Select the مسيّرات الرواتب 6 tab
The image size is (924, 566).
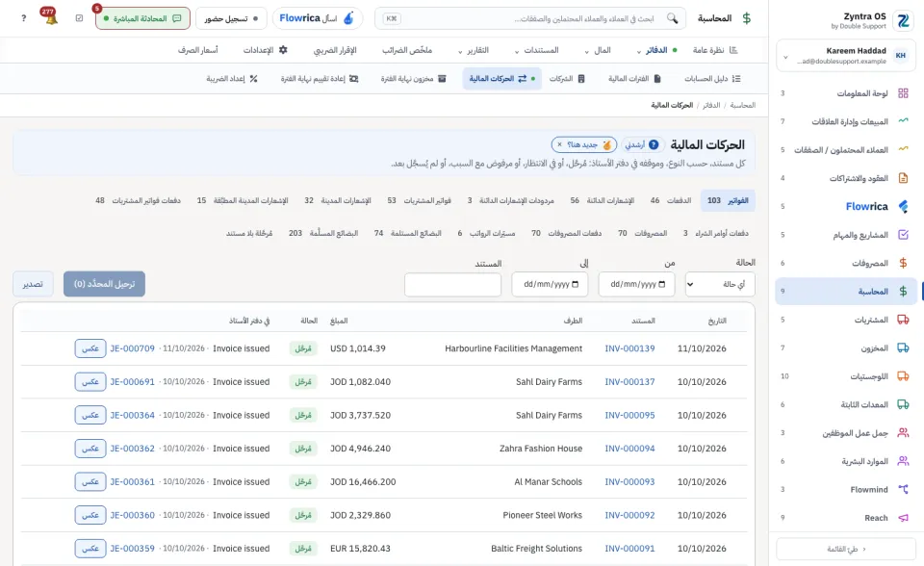point(486,234)
